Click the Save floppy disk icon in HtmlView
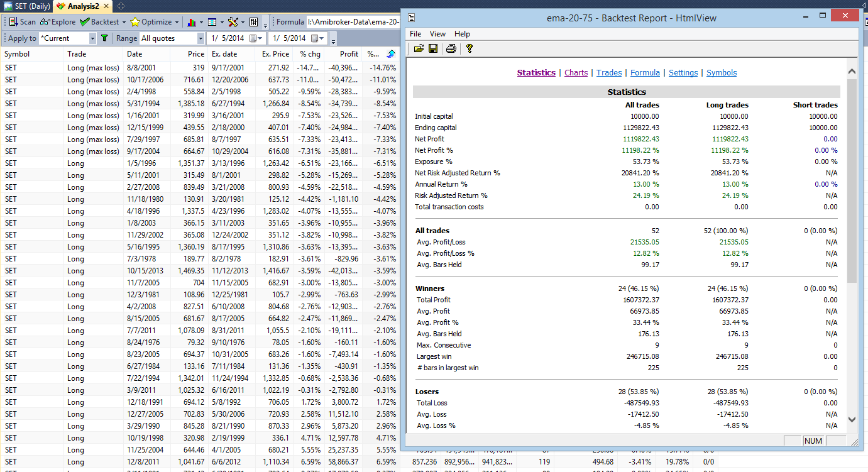Image resolution: width=868 pixels, height=472 pixels. tap(433, 48)
